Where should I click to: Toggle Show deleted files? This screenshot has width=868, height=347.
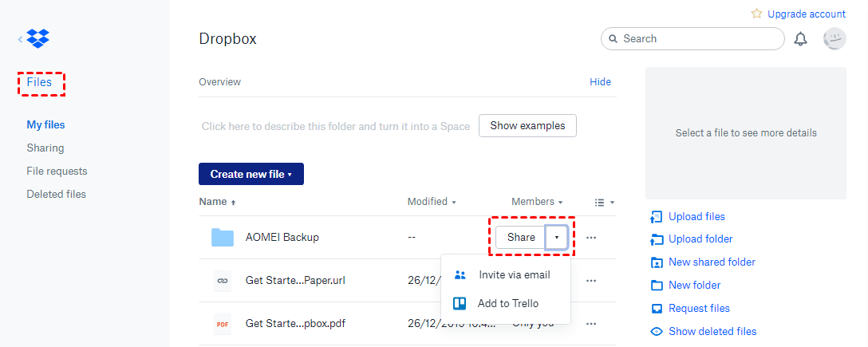point(712,332)
